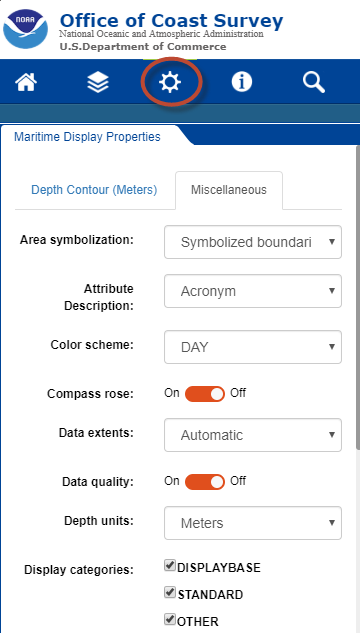
Task: Show the Information icon panel
Action: tap(242, 82)
